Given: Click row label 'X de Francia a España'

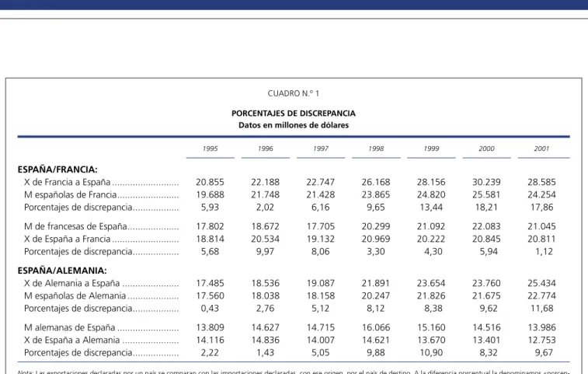Looking at the screenshot, I should point(67,183).
